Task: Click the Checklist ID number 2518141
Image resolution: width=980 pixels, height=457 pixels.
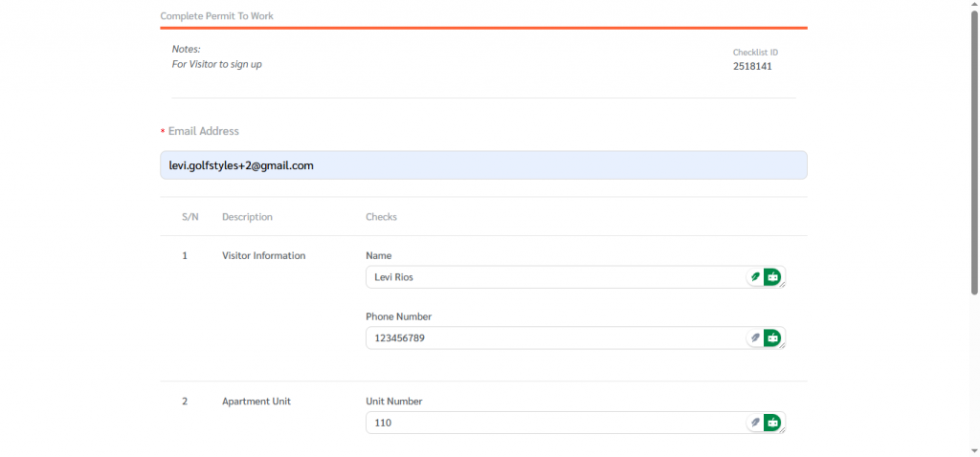Action: click(x=752, y=67)
